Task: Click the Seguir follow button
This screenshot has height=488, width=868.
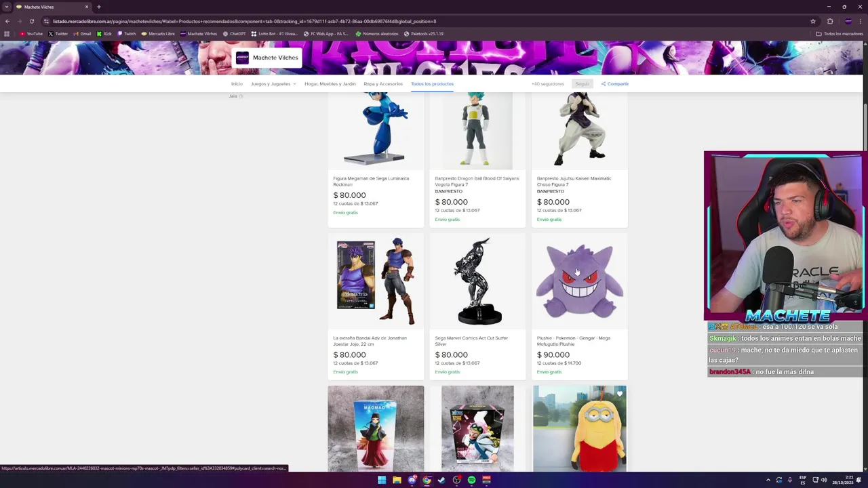Action: coord(582,84)
